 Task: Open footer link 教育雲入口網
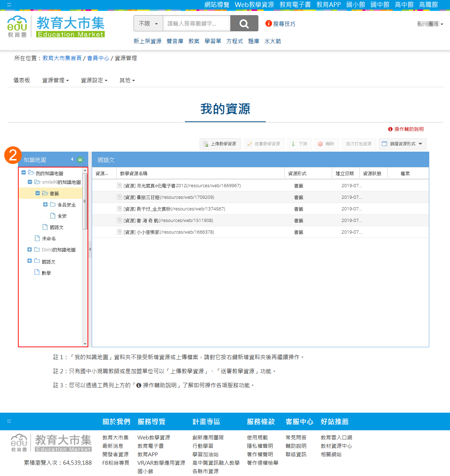[x=336, y=437]
